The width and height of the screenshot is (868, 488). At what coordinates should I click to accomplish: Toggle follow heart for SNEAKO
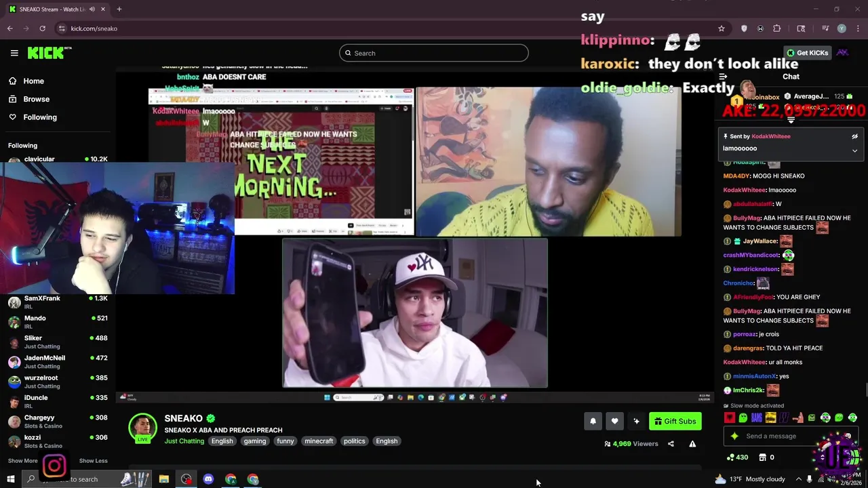pyautogui.click(x=614, y=422)
